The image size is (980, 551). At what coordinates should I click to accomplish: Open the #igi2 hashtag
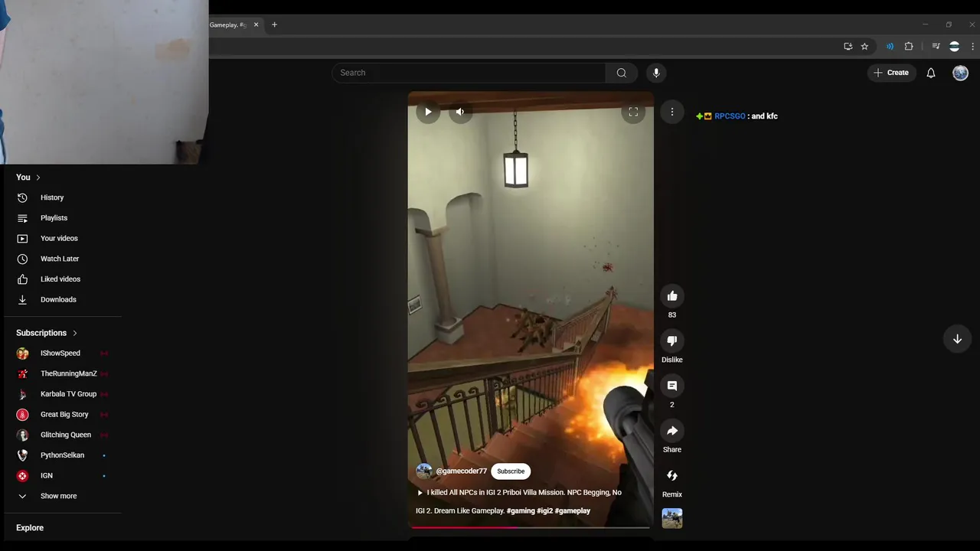pyautogui.click(x=545, y=511)
